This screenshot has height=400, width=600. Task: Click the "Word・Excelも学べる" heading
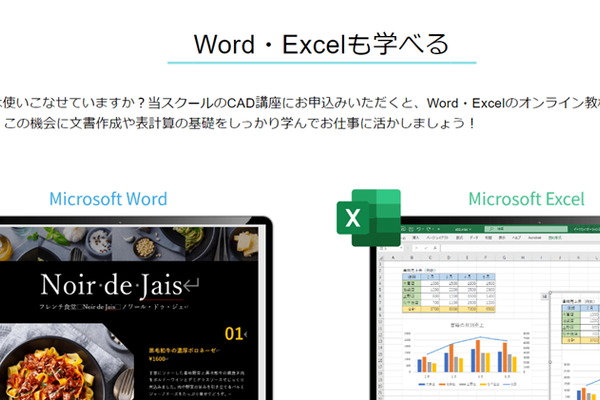pos(321,44)
